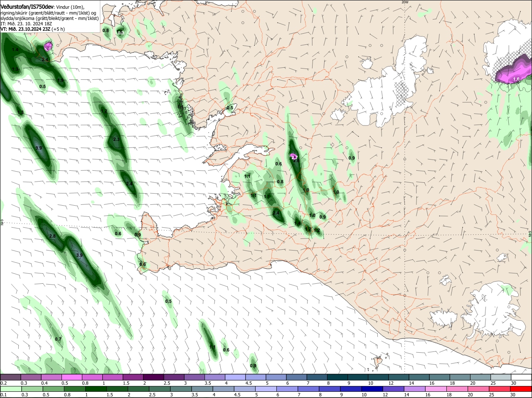532x398 pixels.
Task: Select the white 30 swatch in snow legend
Action: [522, 377]
